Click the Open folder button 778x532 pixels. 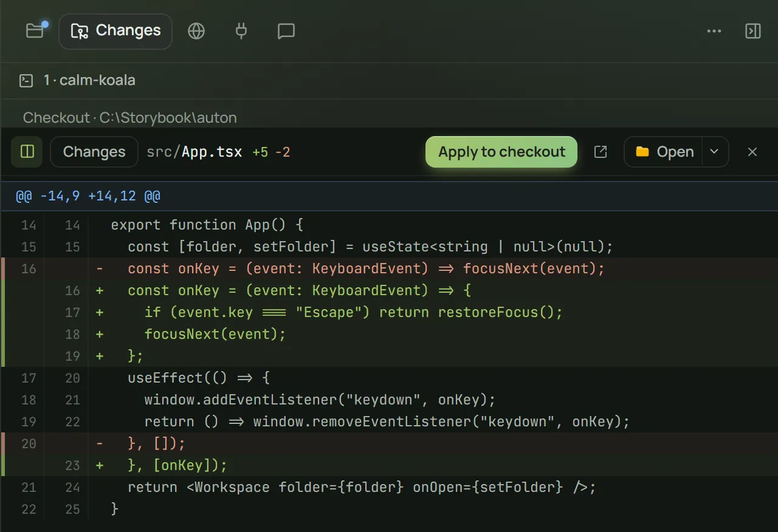[664, 152]
